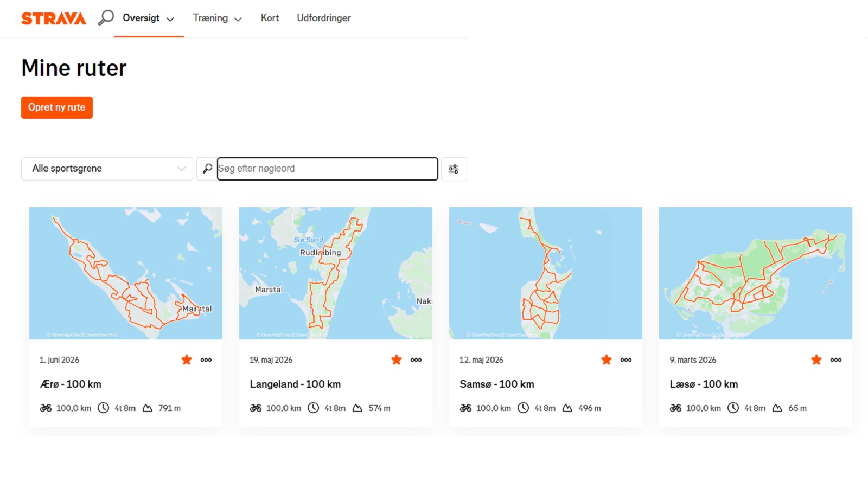The width and height of the screenshot is (868, 488).
Task: Open the Læsø route map thumbnail
Action: pyautogui.click(x=756, y=273)
